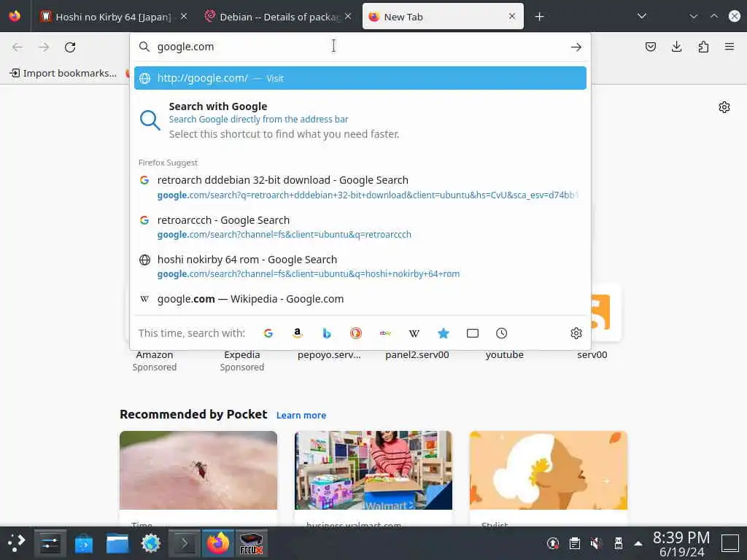The width and height of the screenshot is (747, 560).
Task: Click Learn more Pocket link
Action: (301, 415)
